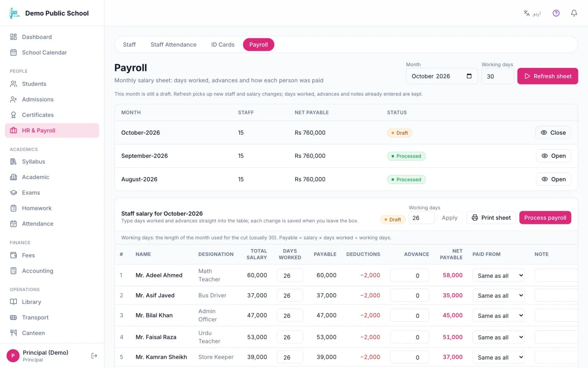The width and height of the screenshot is (588, 368).
Task: Open School Calendar icon in sidebar
Action: coord(14,52)
